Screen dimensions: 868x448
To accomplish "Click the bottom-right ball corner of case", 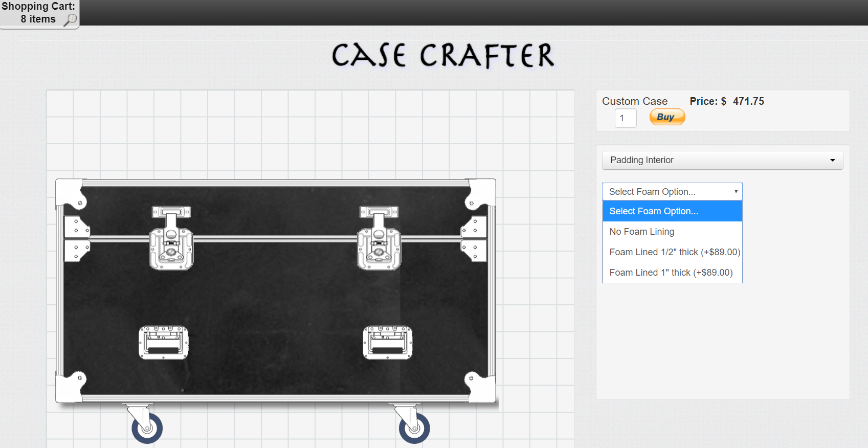I will point(480,388).
